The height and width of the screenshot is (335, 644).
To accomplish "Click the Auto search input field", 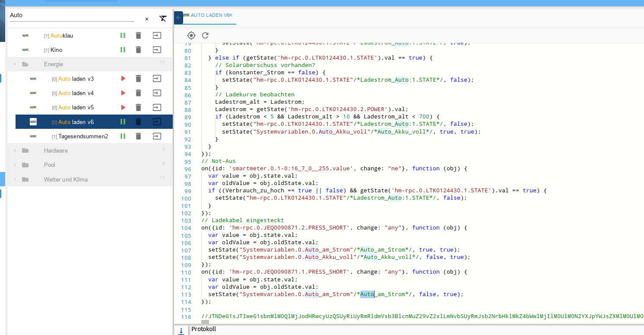I will click(72, 16).
